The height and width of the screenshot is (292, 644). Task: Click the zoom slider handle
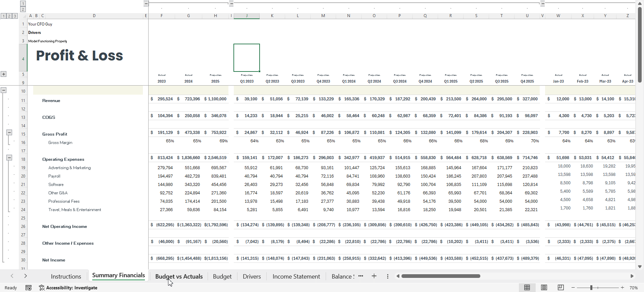[x=591, y=288]
